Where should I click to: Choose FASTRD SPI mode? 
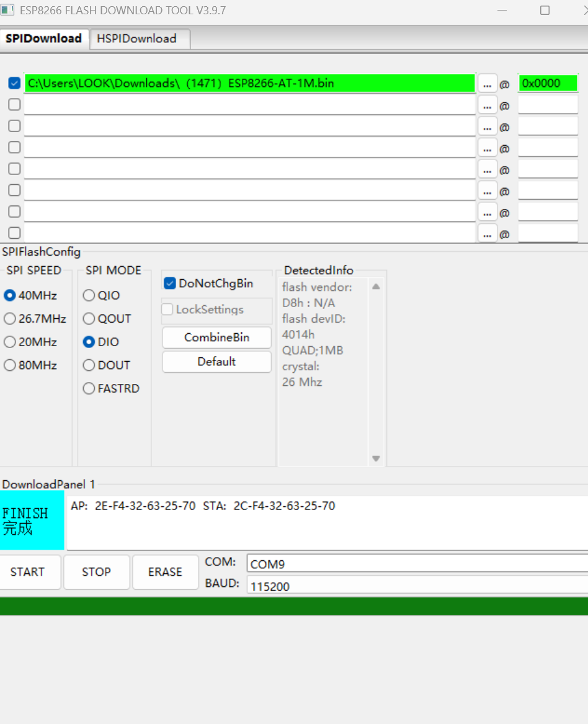111,388
